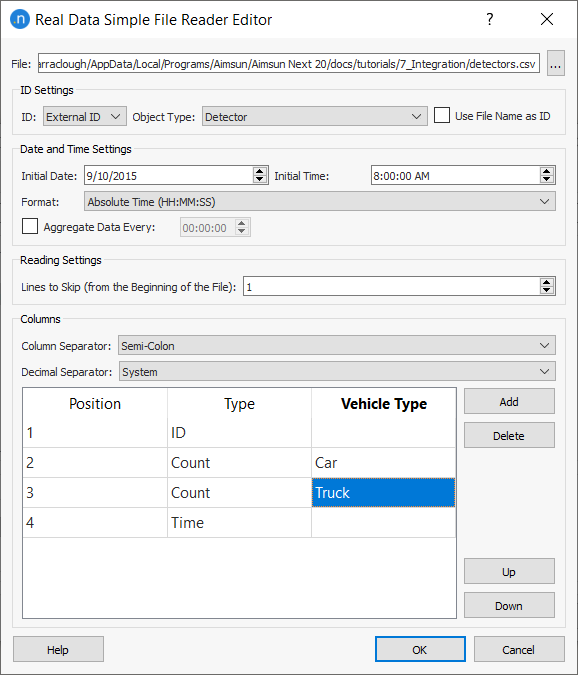The height and width of the screenshot is (675, 578).
Task: Select the Car vehicle type cell
Action: point(383,463)
